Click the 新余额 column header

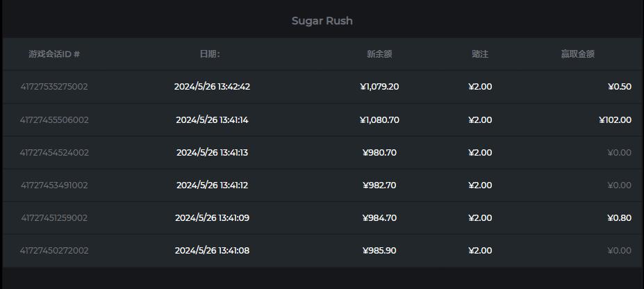coord(379,54)
